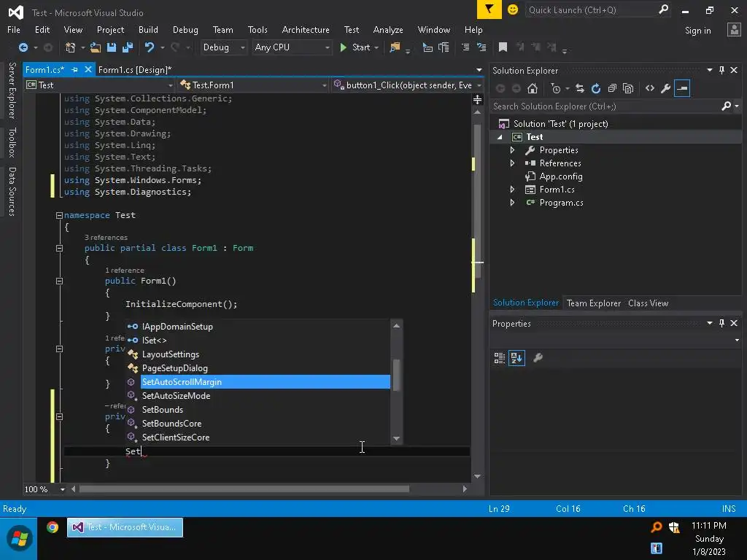Click the Pending Changes Filter clock icon
The width and height of the screenshot is (747, 560).
tap(555, 88)
